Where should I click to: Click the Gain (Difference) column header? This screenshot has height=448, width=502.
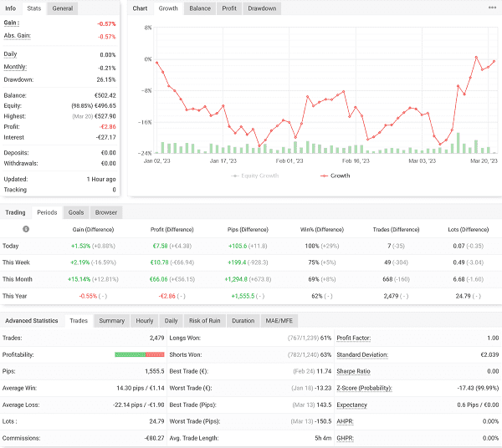pyautogui.click(x=93, y=230)
